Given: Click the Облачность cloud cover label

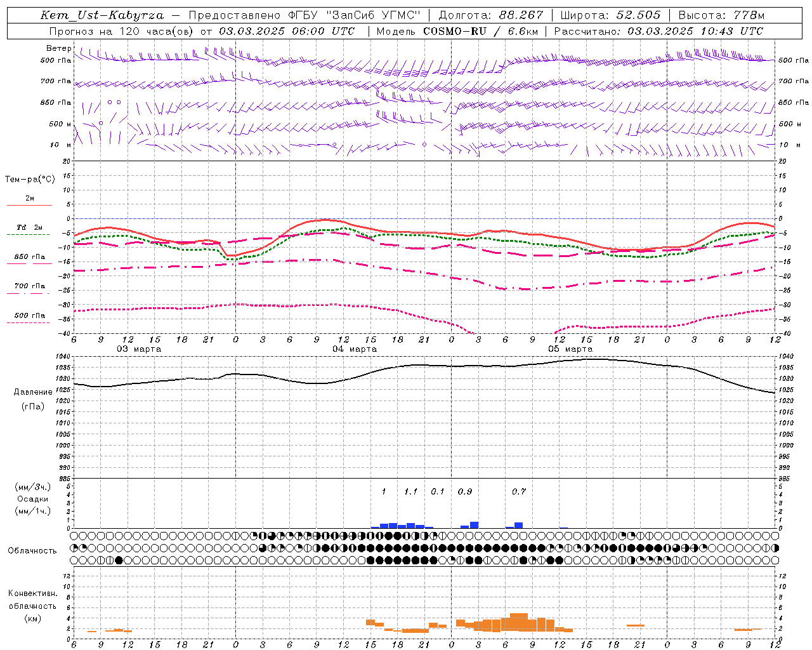Looking at the screenshot, I should pyautogui.click(x=32, y=550).
